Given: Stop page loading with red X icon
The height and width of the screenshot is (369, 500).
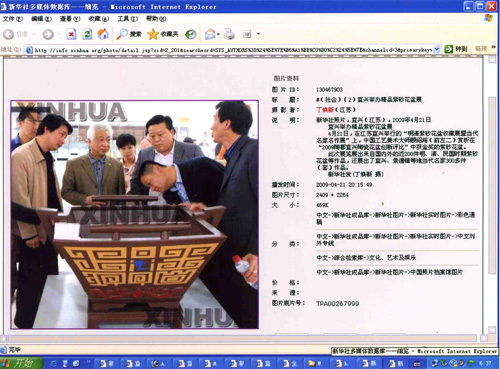Looking at the screenshot, I should point(71,34).
